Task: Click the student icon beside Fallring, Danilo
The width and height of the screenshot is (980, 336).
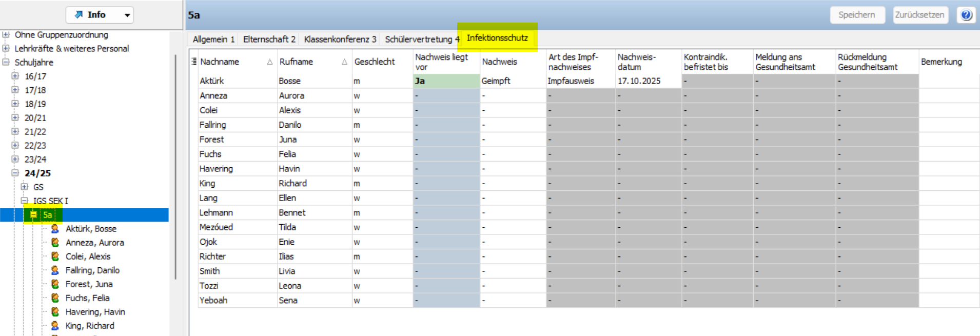Action: point(55,270)
